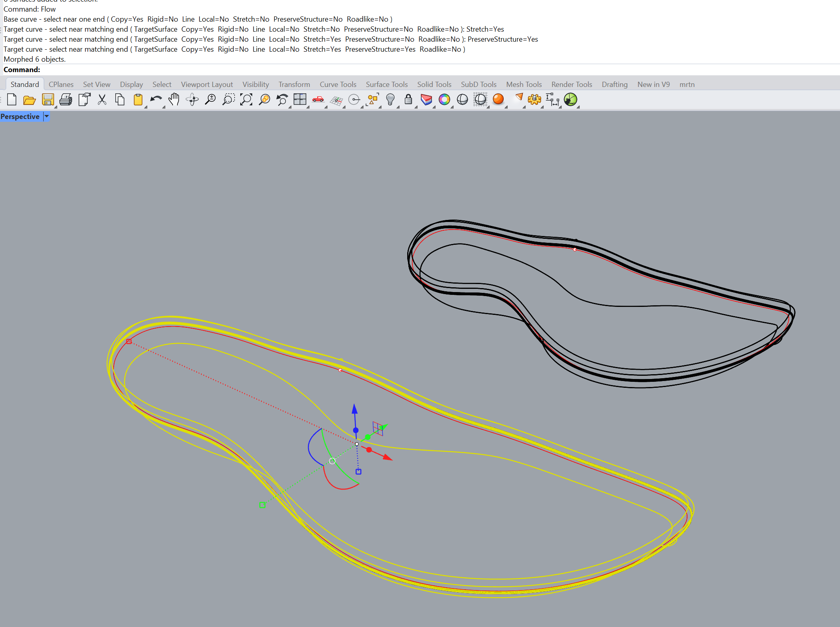Open the Perspective viewport dropdown arrow
This screenshot has width=840, height=627.
click(47, 117)
